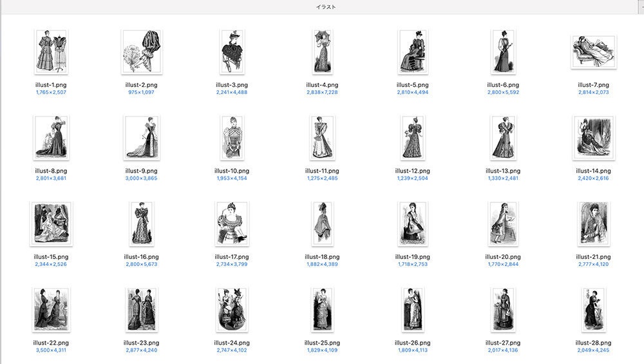Select the illust-3.png thumbnail
Viewport: 644px width, 364px height.
(x=232, y=52)
